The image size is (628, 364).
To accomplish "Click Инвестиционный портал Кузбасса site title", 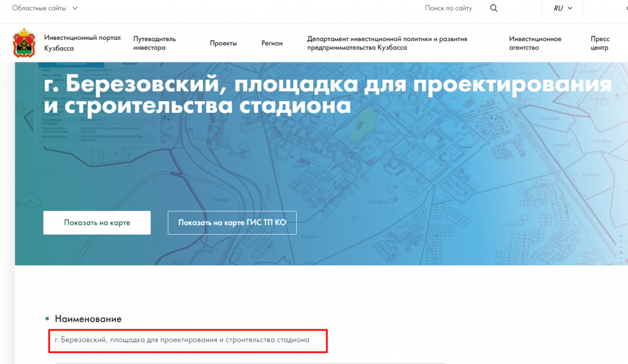I will [x=82, y=43].
